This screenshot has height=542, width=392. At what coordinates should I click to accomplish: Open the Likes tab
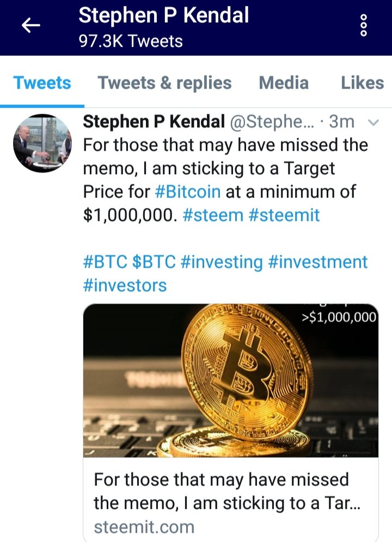(x=362, y=83)
